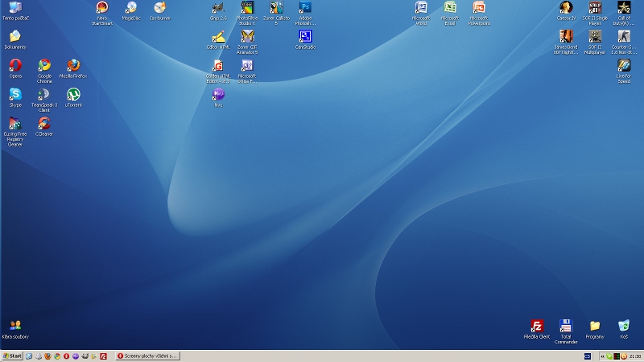This screenshot has height=362, width=644.
Task: Open Golden HTML Editor shortcut
Action: pos(218,71)
